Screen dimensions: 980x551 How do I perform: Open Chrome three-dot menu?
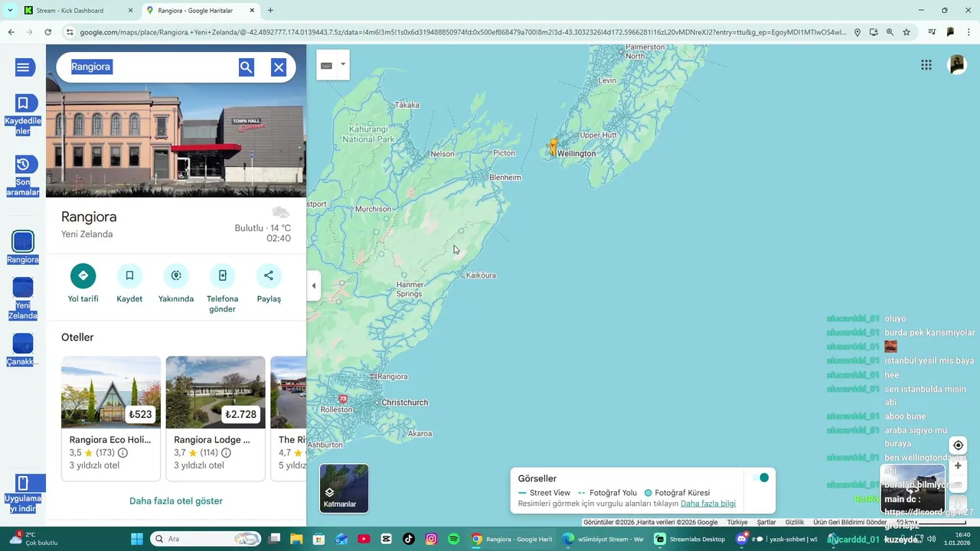(x=969, y=32)
